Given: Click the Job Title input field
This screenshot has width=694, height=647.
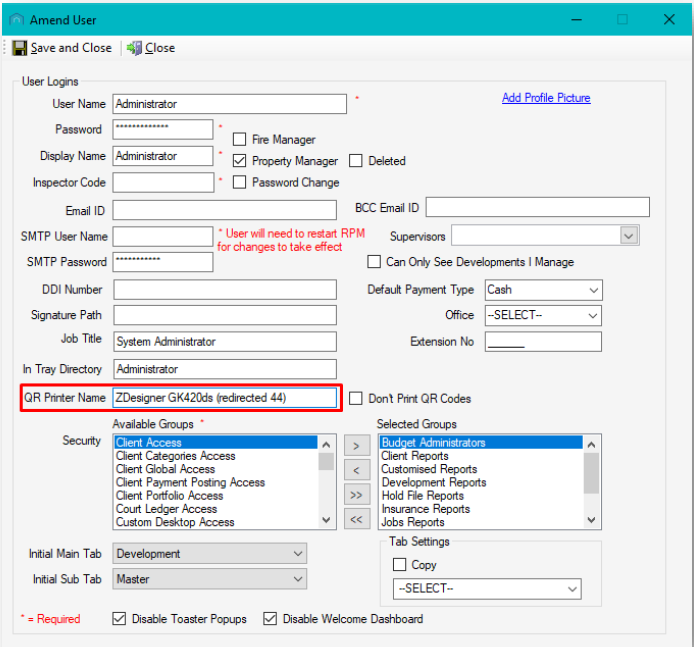Looking at the screenshot, I should pyautogui.click(x=225, y=342).
